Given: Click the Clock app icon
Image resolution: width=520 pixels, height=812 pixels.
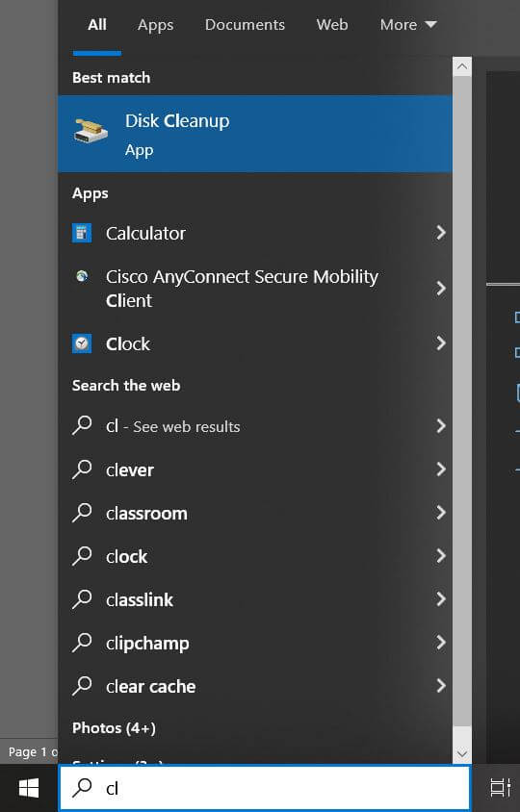Looking at the screenshot, I should tap(82, 343).
